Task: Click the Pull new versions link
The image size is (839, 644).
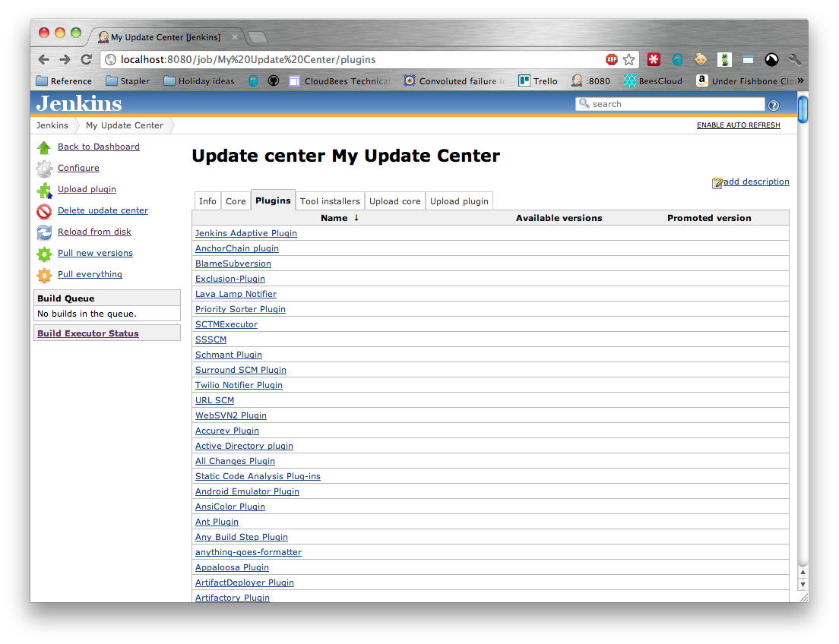Action: (x=95, y=253)
